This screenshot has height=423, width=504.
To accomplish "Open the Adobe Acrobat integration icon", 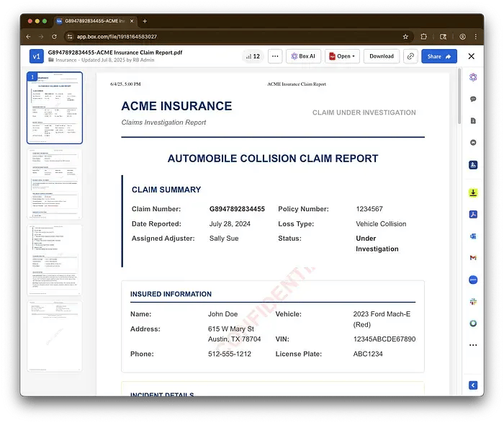I will coord(473,215).
